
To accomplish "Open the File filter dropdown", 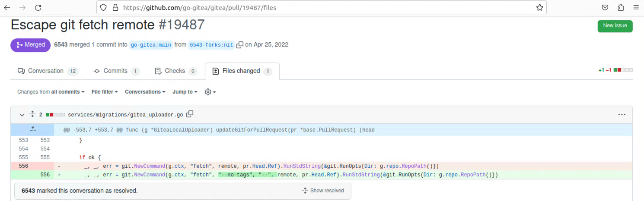I will pyautogui.click(x=105, y=92).
